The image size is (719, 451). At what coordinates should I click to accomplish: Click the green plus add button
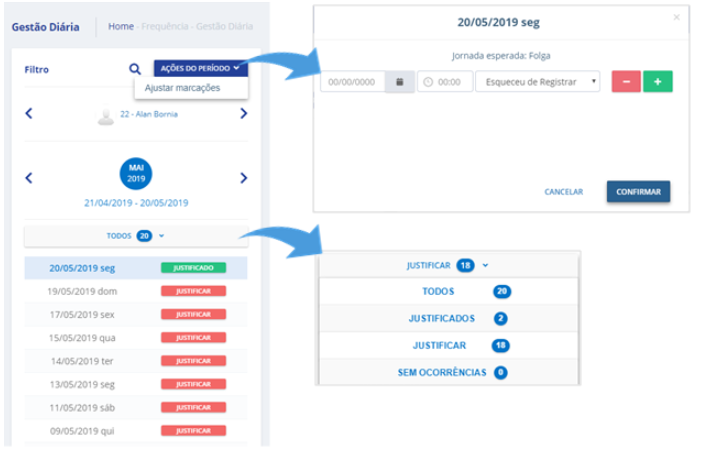pyautogui.click(x=657, y=82)
